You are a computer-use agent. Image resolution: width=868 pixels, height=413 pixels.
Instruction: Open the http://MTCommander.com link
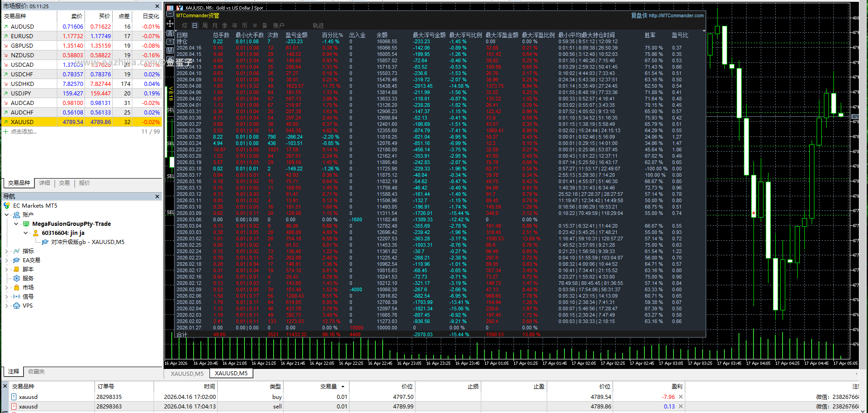[676, 15]
